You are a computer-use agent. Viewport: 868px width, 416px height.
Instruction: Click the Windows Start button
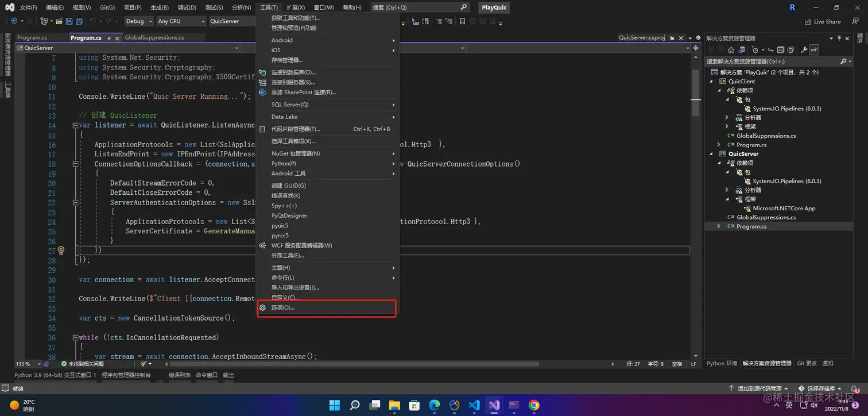[x=335, y=405]
